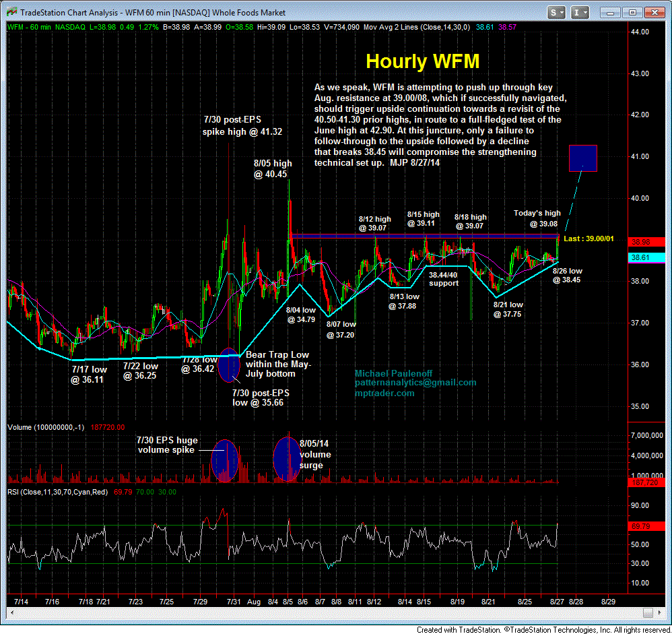Open the S symbol-link dropdown in title bar
The height and width of the screenshot is (634, 672).
pos(557,12)
